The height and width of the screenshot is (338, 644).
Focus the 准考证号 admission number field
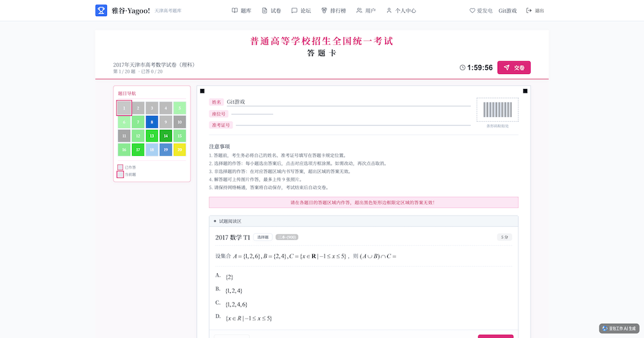coord(353,125)
